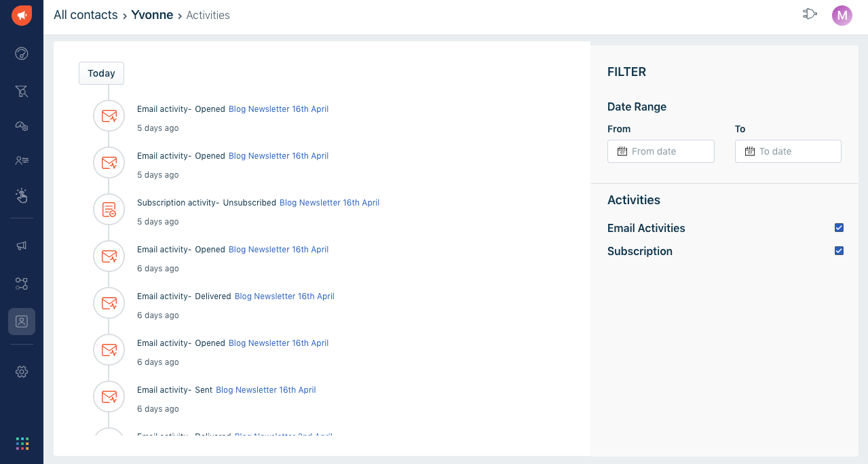Go to All contacts via breadcrumb

pos(86,14)
